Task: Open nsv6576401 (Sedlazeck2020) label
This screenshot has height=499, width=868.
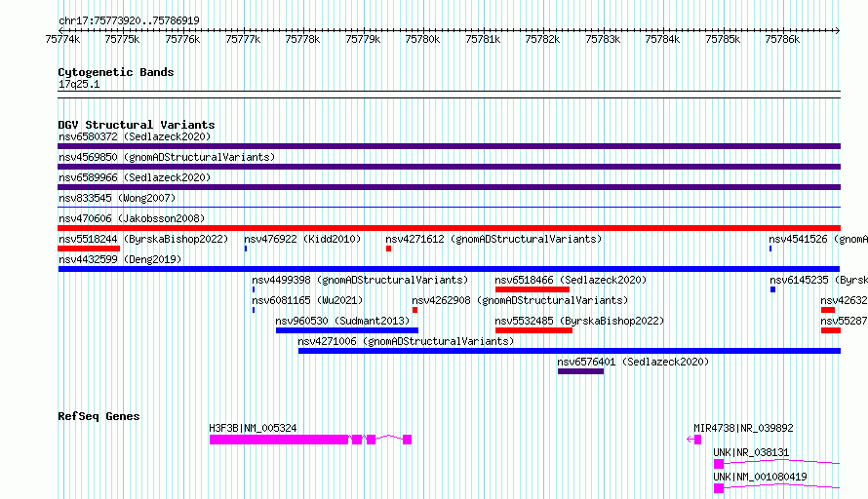Action: pyautogui.click(x=633, y=362)
